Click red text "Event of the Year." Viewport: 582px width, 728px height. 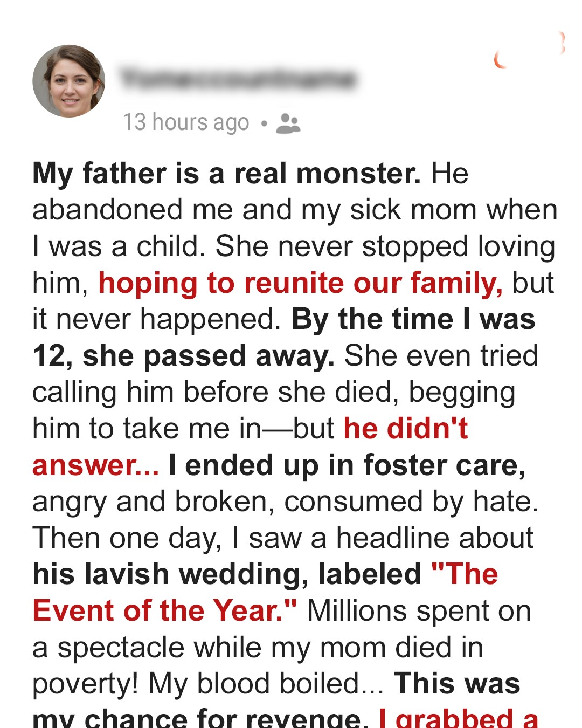pyautogui.click(x=164, y=611)
